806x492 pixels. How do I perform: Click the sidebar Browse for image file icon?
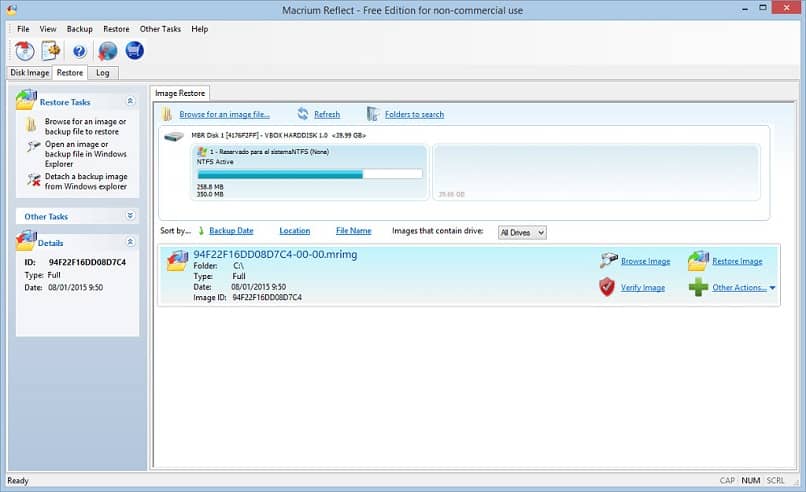31,125
